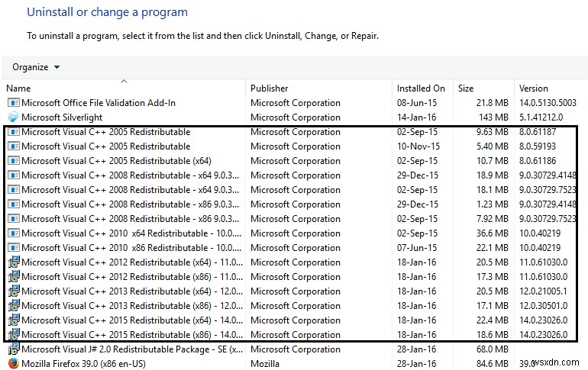The width and height of the screenshot is (588, 370).
Task: Click the 22.4 MB size value
Action: coord(493,320)
